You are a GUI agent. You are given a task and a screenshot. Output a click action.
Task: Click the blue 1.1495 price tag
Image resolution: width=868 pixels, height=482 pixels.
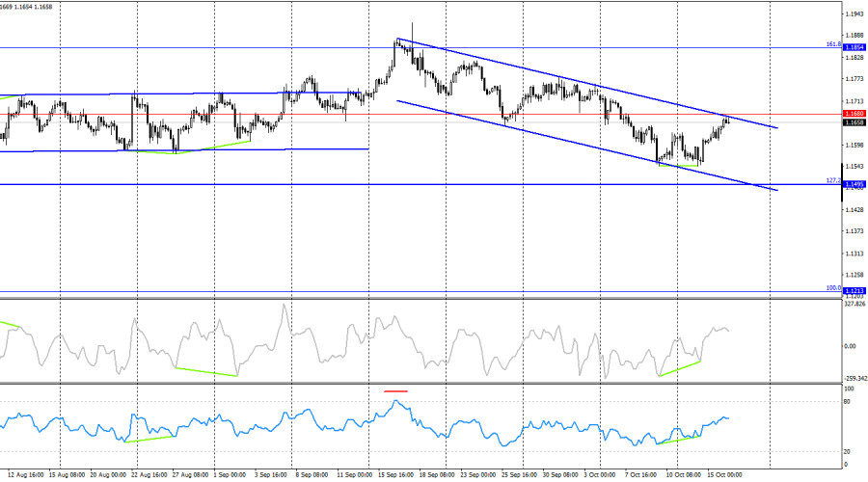pyautogui.click(x=854, y=184)
